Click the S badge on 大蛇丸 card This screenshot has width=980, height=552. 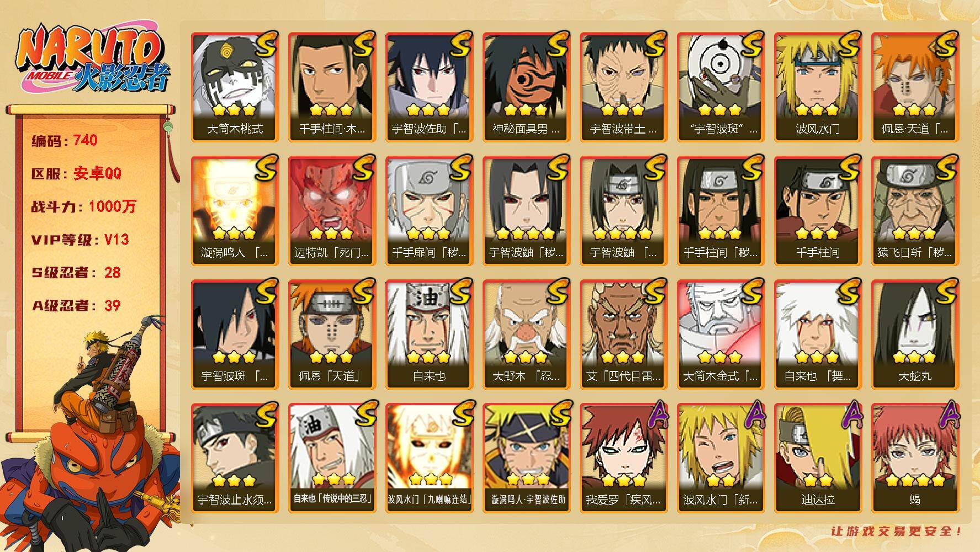(945, 292)
